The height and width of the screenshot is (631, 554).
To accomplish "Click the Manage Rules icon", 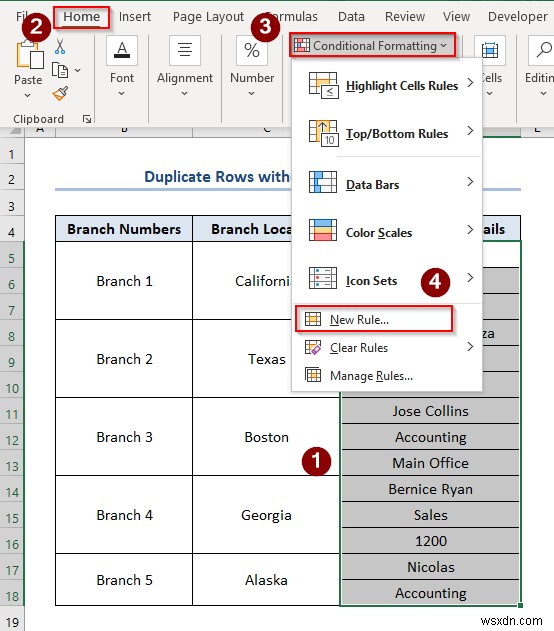I will pos(313,375).
